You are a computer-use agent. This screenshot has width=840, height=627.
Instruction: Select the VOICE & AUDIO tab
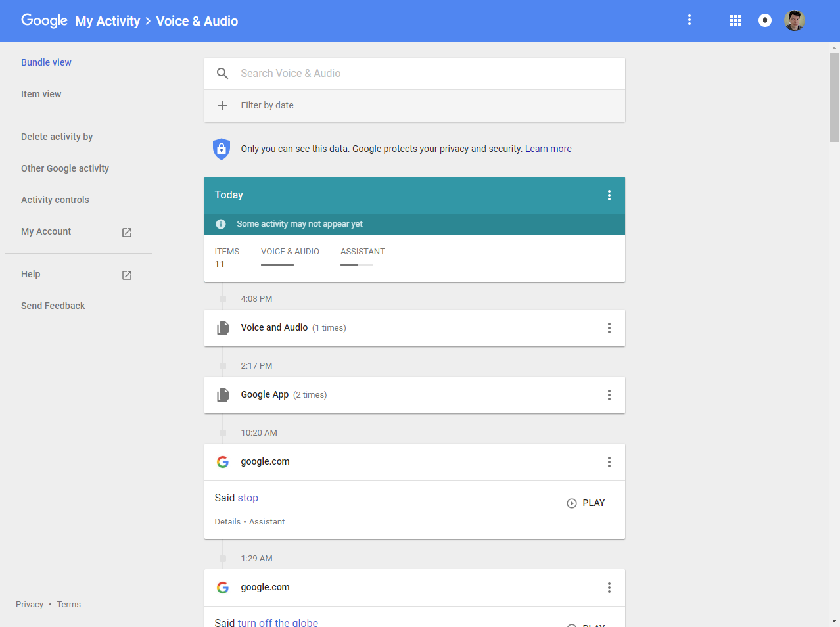290,251
